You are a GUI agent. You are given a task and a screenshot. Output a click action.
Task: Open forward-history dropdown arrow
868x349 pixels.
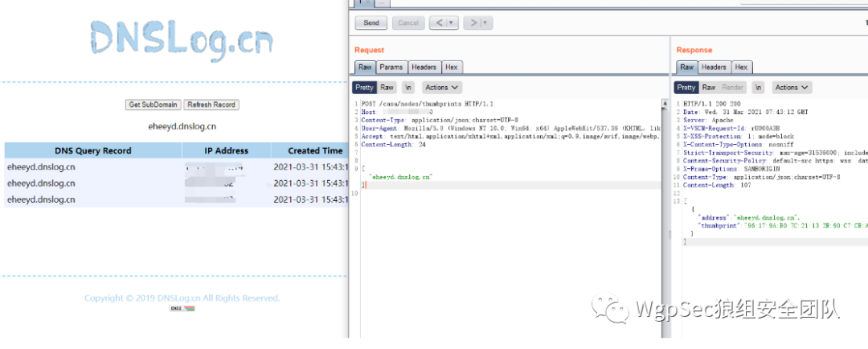[x=486, y=23]
